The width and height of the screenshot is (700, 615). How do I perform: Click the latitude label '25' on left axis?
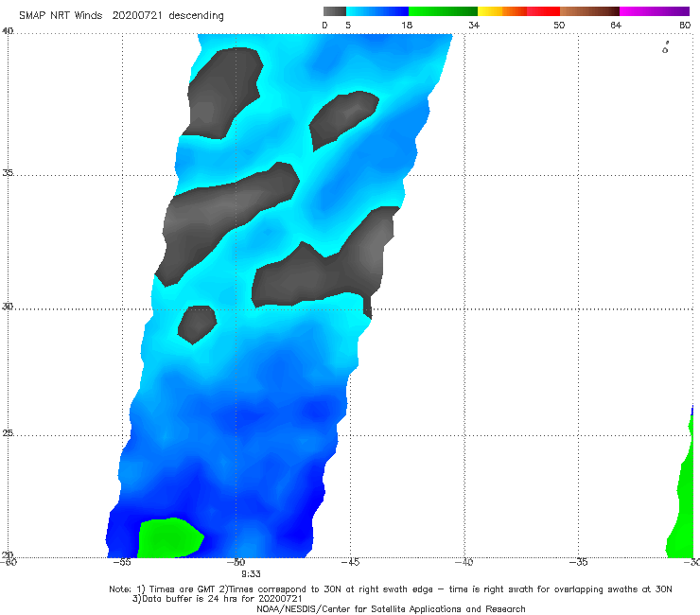pyautogui.click(x=8, y=432)
